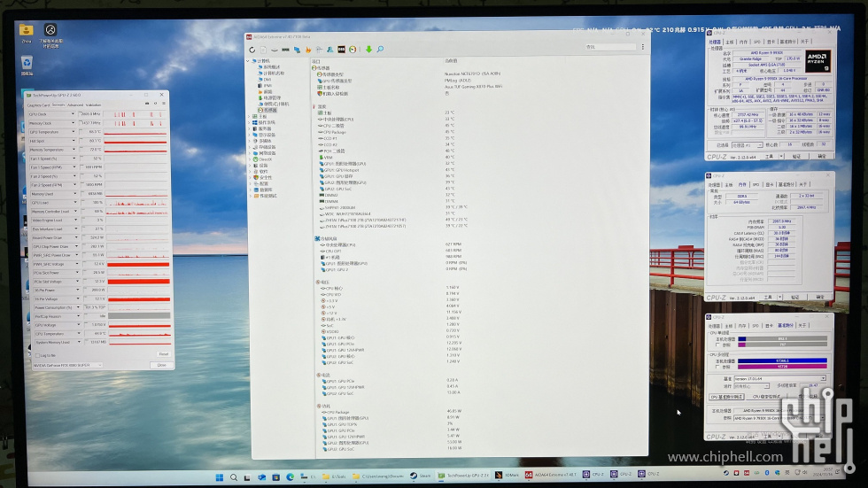Screen dimensions: 868x488
Task: Open the GPU Clock sensor dropdown in GPU-Z
Action: [x=73, y=114]
